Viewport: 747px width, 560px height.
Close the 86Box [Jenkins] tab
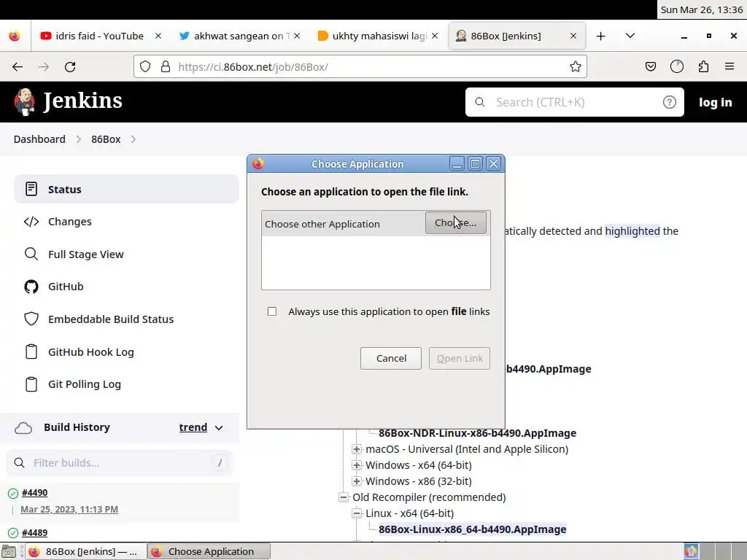click(573, 36)
